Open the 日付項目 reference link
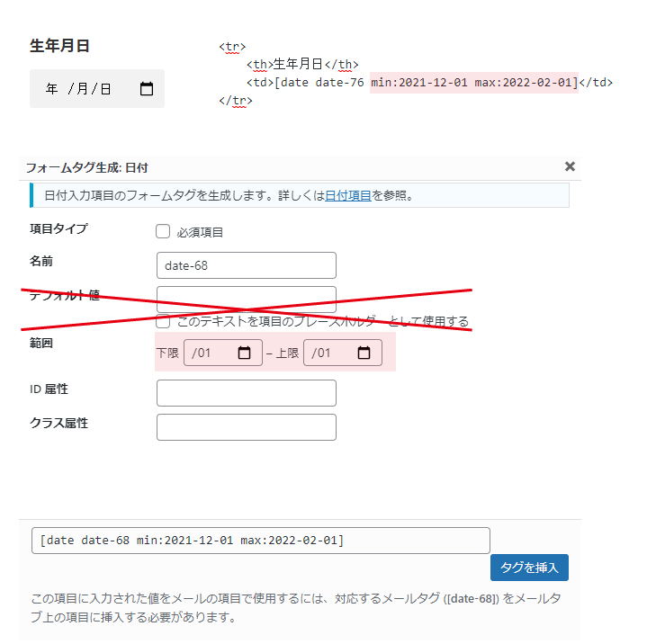 coord(347,195)
